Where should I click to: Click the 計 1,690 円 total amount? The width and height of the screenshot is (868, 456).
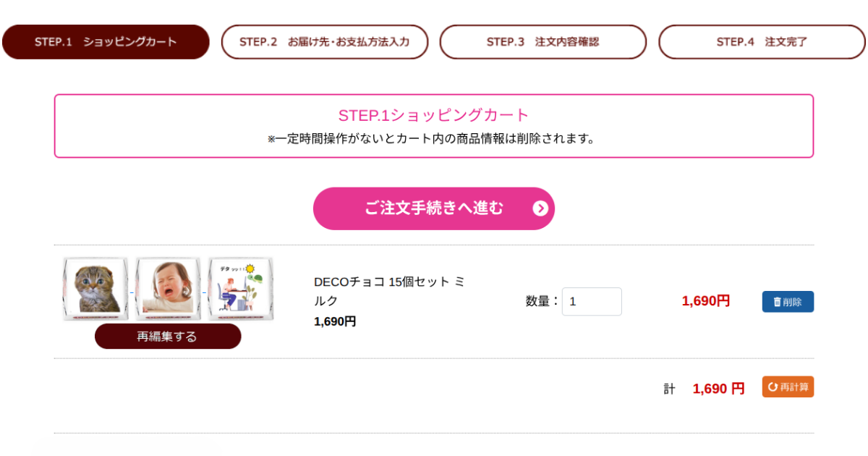(x=704, y=389)
